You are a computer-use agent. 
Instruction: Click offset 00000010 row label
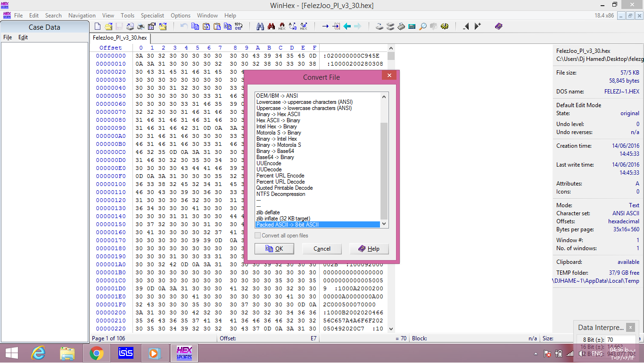[111, 64]
